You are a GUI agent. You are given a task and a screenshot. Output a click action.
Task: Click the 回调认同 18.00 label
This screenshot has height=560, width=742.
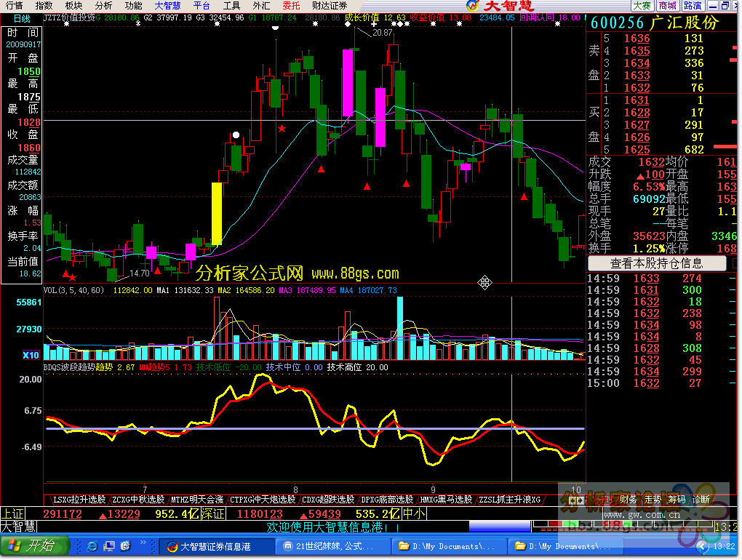pos(549,17)
